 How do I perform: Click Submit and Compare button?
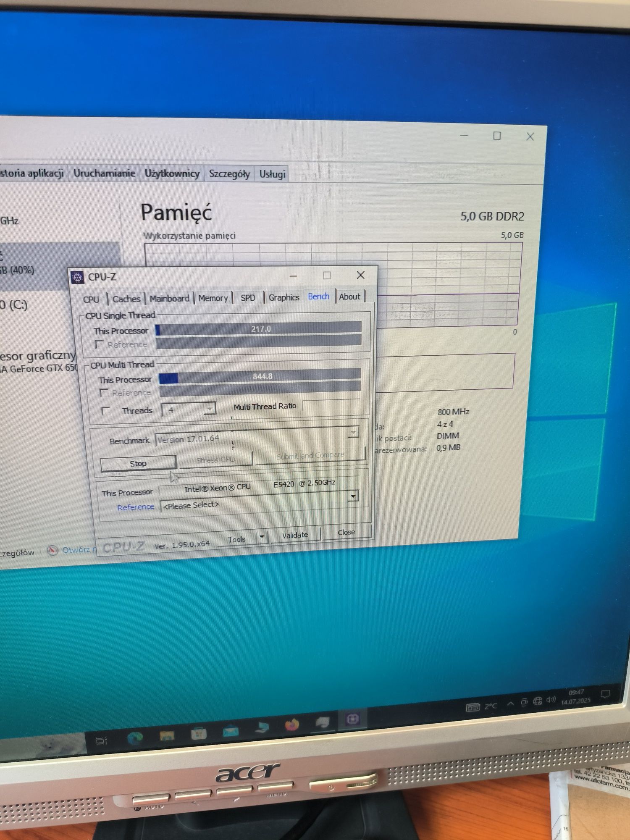pyautogui.click(x=310, y=455)
